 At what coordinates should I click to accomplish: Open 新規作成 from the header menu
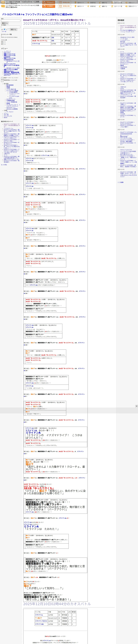coord(91,6)
